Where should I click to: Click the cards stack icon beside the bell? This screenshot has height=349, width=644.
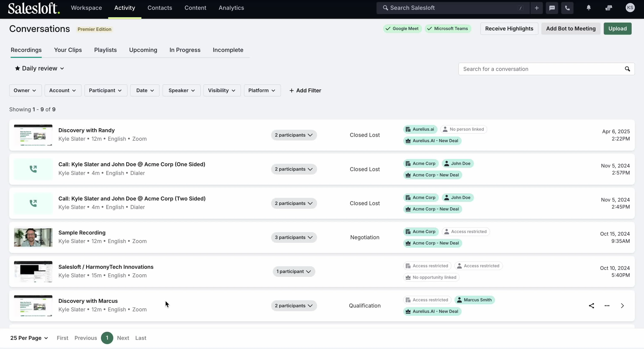pos(608,8)
